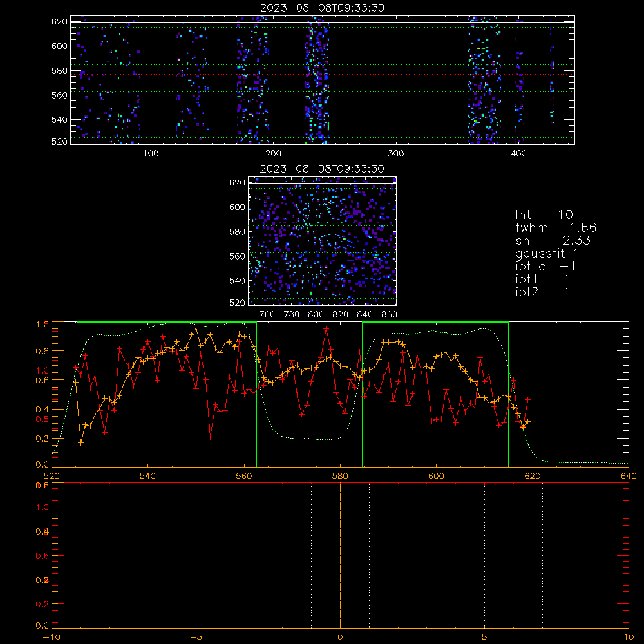Click x-axis tick 5 on bottom plot
644x644 pixels.
click(485, 637)
